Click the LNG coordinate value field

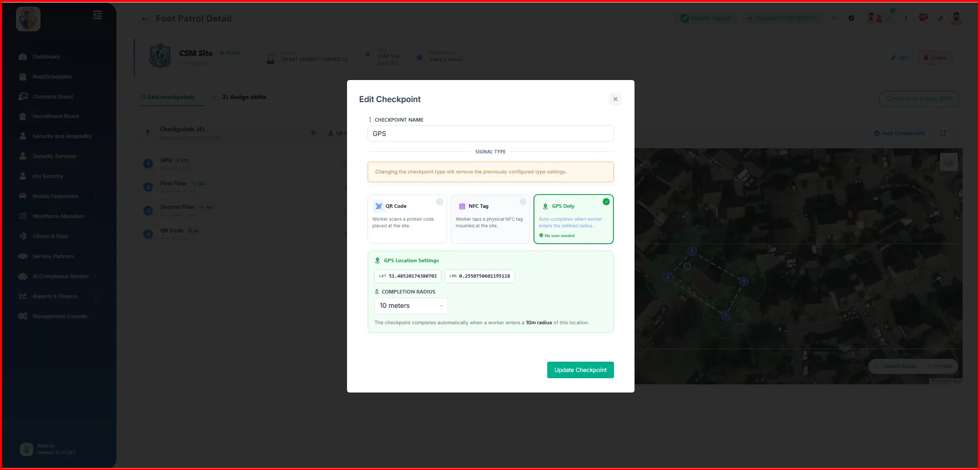point(479,276)
